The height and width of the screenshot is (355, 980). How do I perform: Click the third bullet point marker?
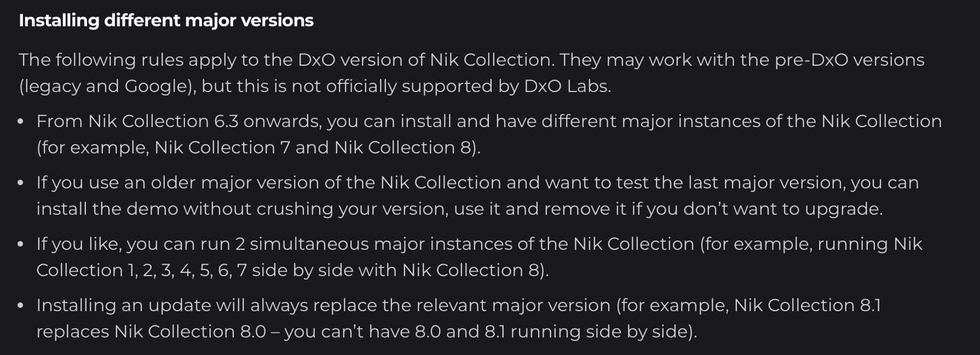click(x=21, y=244)
